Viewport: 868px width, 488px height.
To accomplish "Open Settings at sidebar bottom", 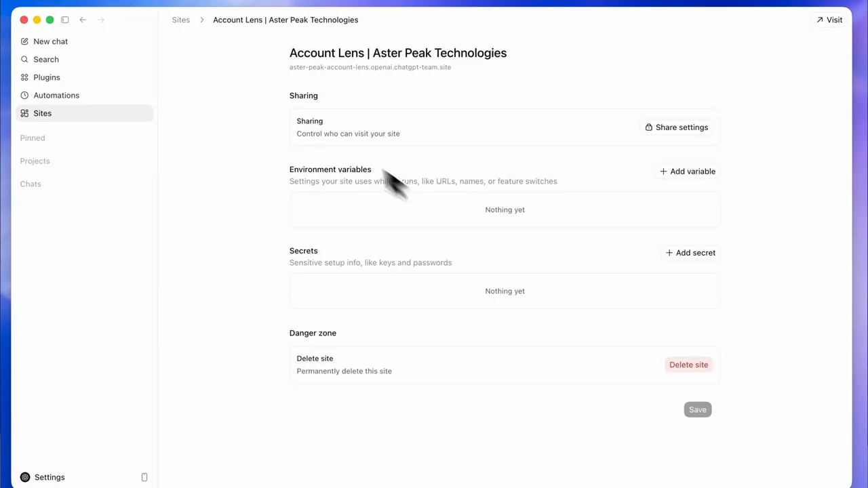I will 50,477.
